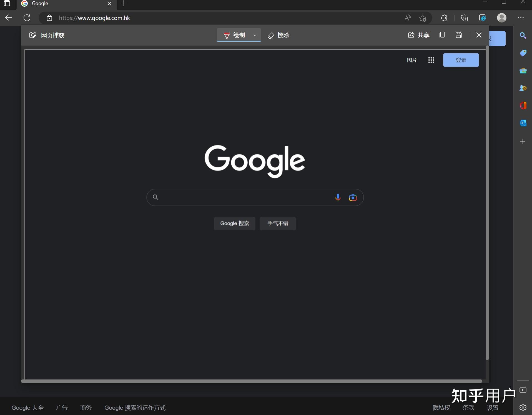Close the Google tab
Viewport: 532px width, 415px height.
(109, 4)
